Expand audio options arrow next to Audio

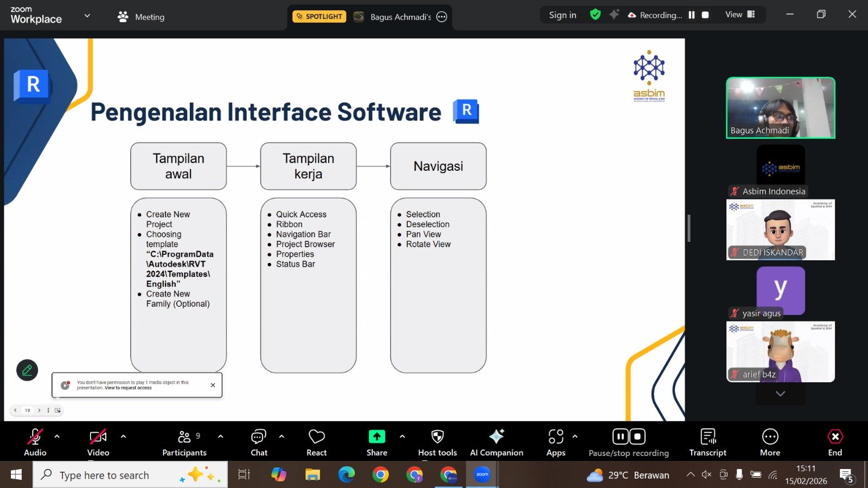coord(57,436)
